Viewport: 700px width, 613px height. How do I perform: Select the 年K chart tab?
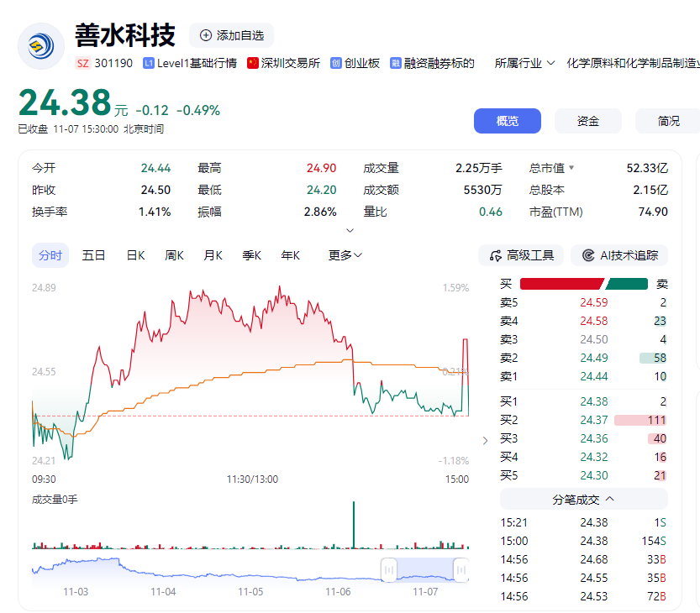click(290, 255)
